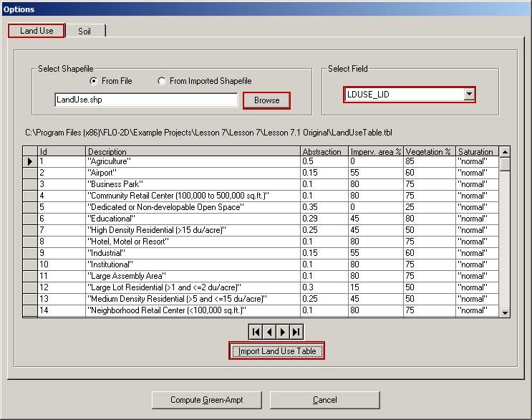Open the Land Use tab
The width and height of the screenshot is (532, 420).
[x=37, y=31]
